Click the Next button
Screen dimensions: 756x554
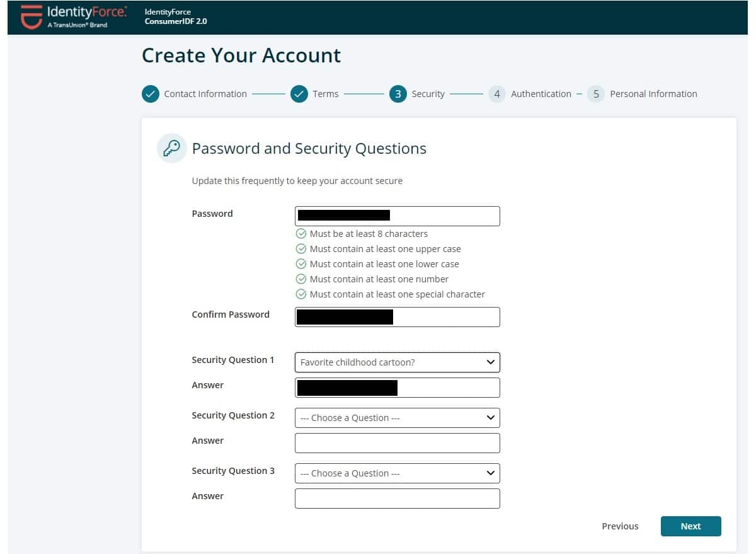point(690,526)
